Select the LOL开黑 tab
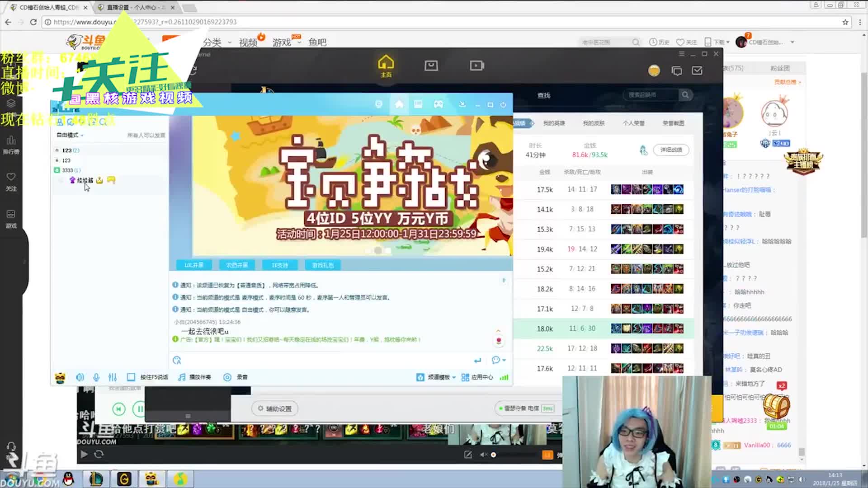Image resolution: width=868 pixels, height=488 pixels. (x=194, y=265)
